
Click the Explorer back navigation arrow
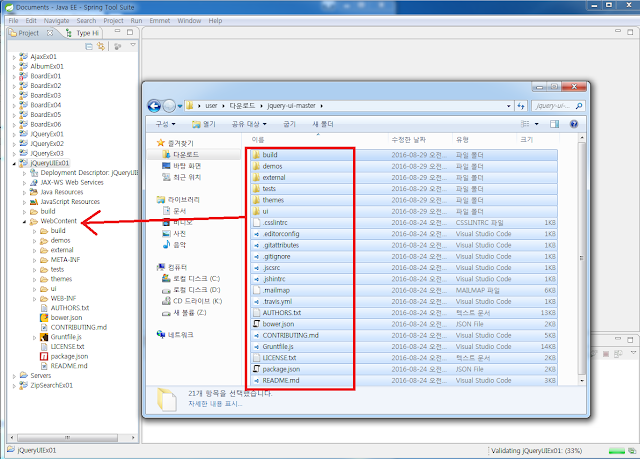pos(154,106)
